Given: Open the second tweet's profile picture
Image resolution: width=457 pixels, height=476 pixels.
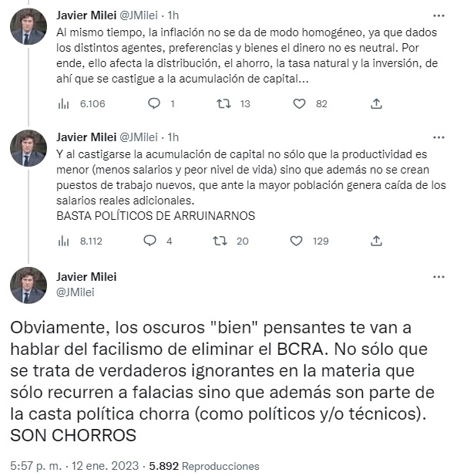Looking at the screenshot, I should pyautogui.click(x=29, y=148).
